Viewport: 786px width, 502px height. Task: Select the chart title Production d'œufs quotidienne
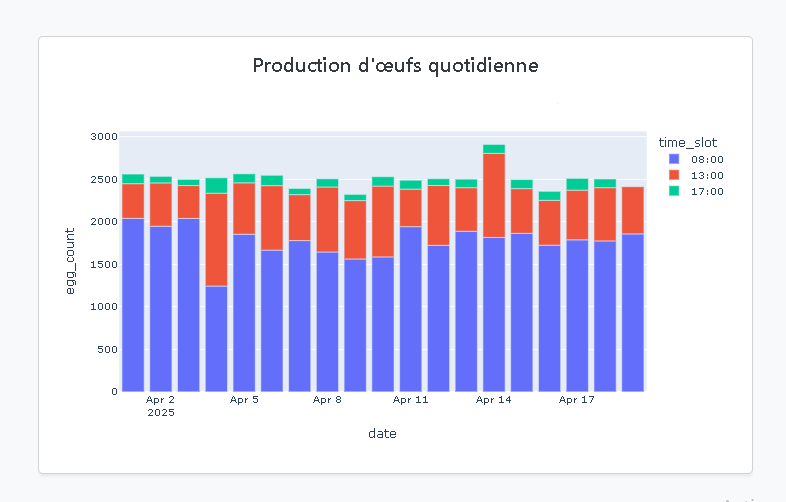coord(395,66)
